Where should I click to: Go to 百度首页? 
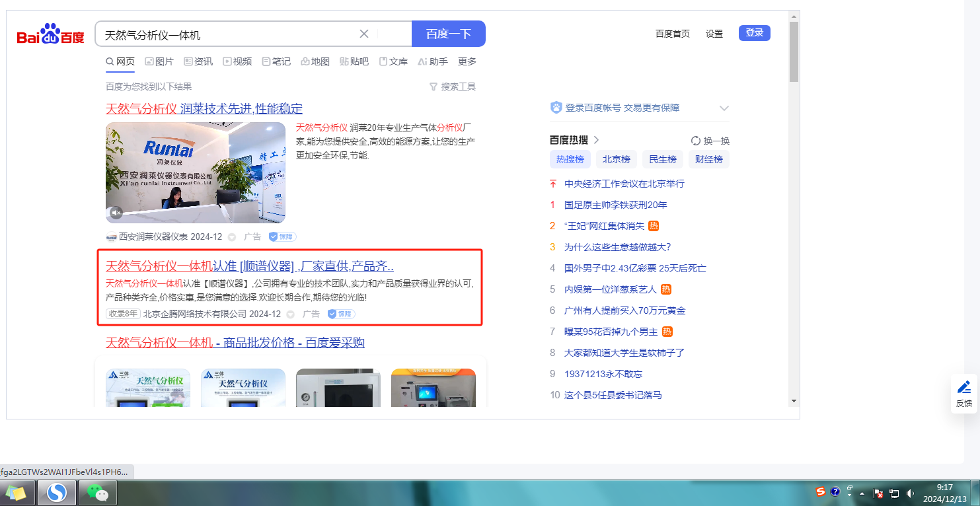[x=673, y=34]
